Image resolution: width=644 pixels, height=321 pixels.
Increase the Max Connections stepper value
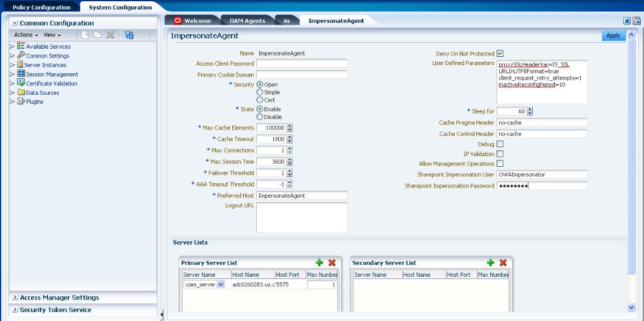(x=290, y=148)
